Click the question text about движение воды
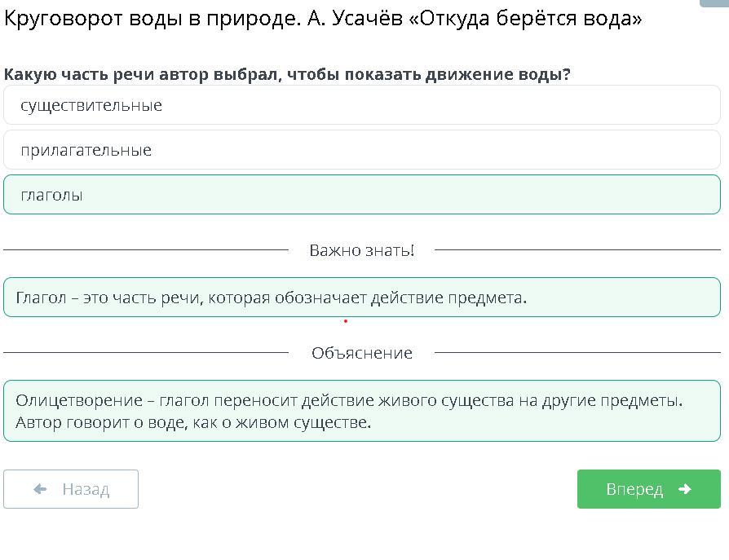Image resolution: width=729 pixels, height=560 pixels. click(x=287, y=74)
